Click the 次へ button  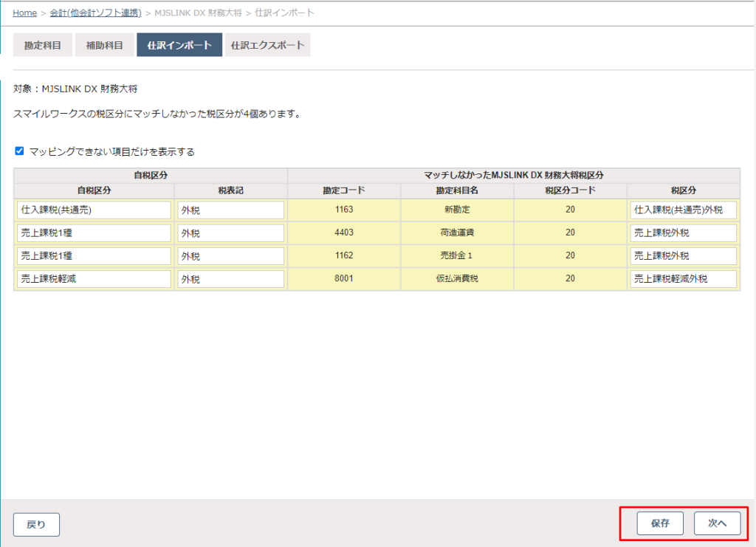pos(718,523)
